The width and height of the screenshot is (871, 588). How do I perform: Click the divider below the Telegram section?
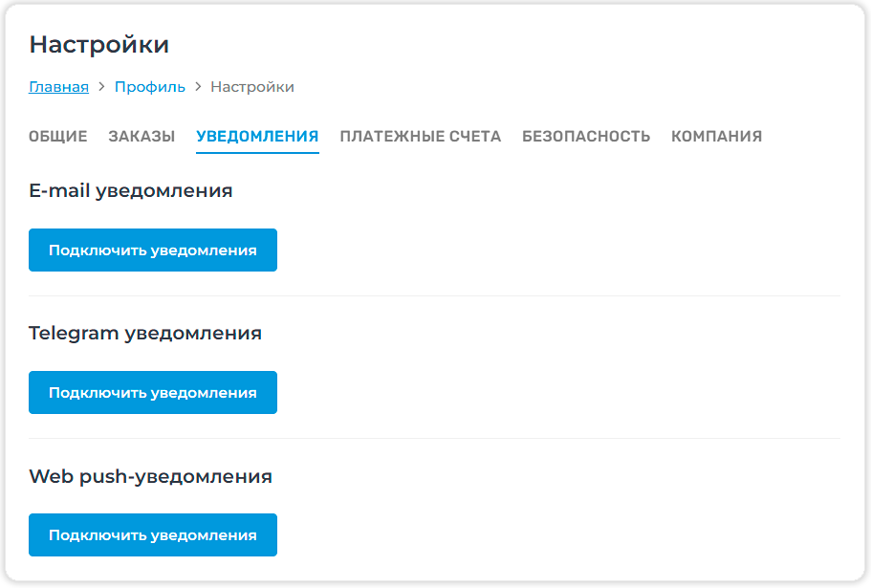[x=434, y=439]
